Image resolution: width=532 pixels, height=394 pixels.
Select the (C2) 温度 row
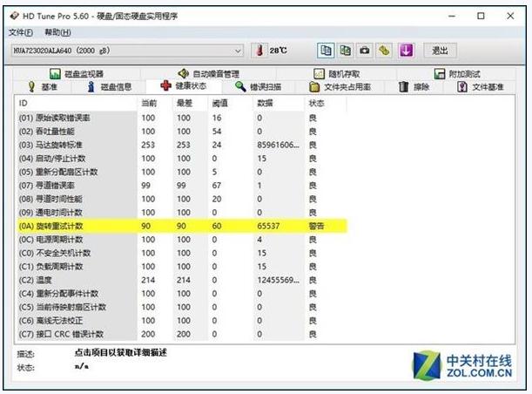[x=181, y=280]
